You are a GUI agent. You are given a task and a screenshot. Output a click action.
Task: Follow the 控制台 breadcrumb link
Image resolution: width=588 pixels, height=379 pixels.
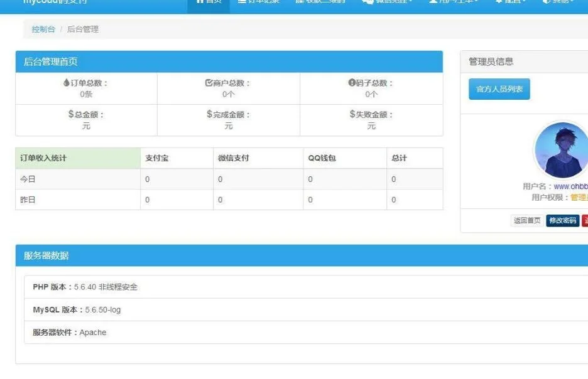pyautogui.click(x=43, y=29)
